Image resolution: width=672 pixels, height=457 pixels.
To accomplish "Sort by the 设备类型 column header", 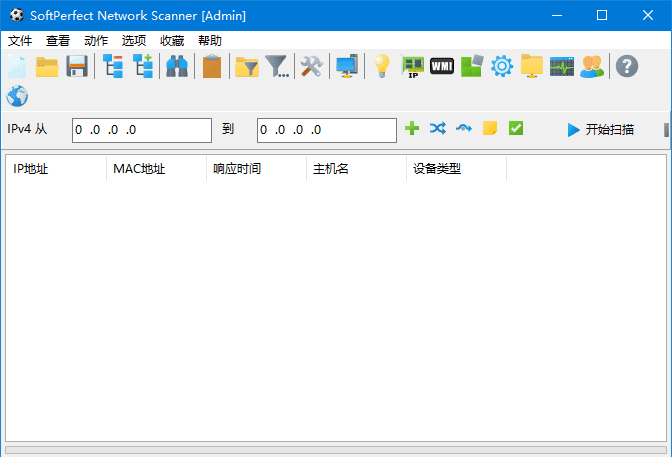I will (x=456, y=168).
